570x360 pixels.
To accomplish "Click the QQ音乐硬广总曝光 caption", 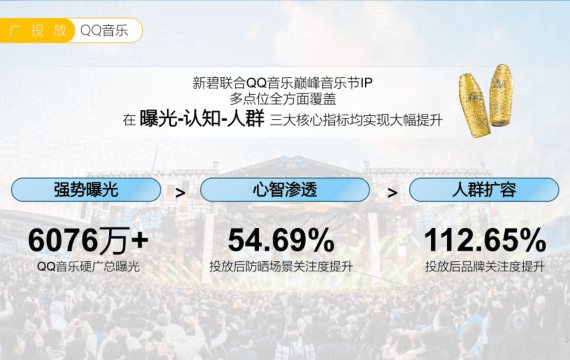I will pos(88,267).
